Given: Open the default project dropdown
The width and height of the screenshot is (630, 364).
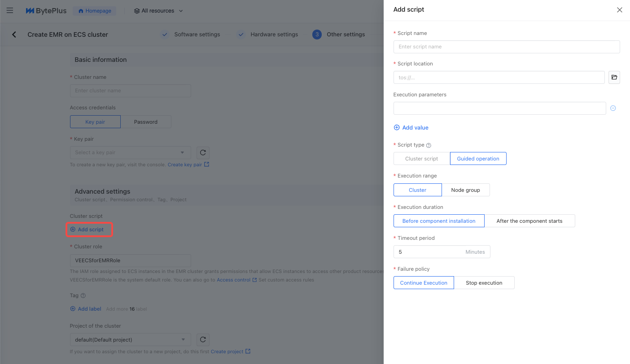Looking at the screenshot, I should coord(130,339).
